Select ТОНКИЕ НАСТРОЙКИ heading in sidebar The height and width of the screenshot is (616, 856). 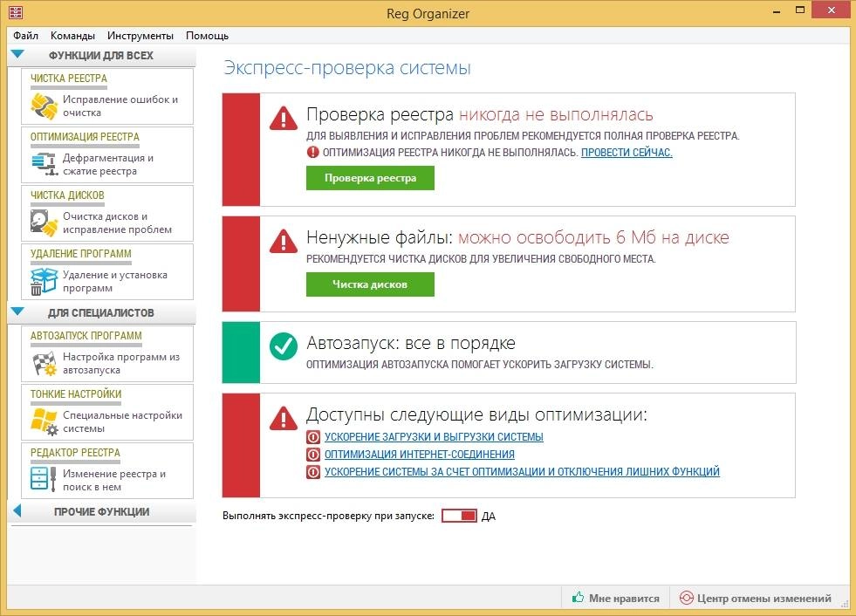pyautogui.click(x=76, y=394)
